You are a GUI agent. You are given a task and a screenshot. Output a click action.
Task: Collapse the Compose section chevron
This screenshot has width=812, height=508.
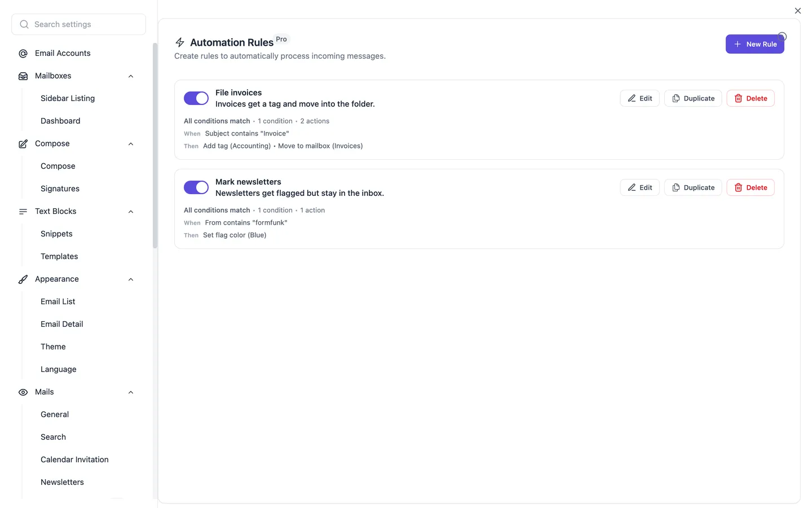[x=131, y=144]
